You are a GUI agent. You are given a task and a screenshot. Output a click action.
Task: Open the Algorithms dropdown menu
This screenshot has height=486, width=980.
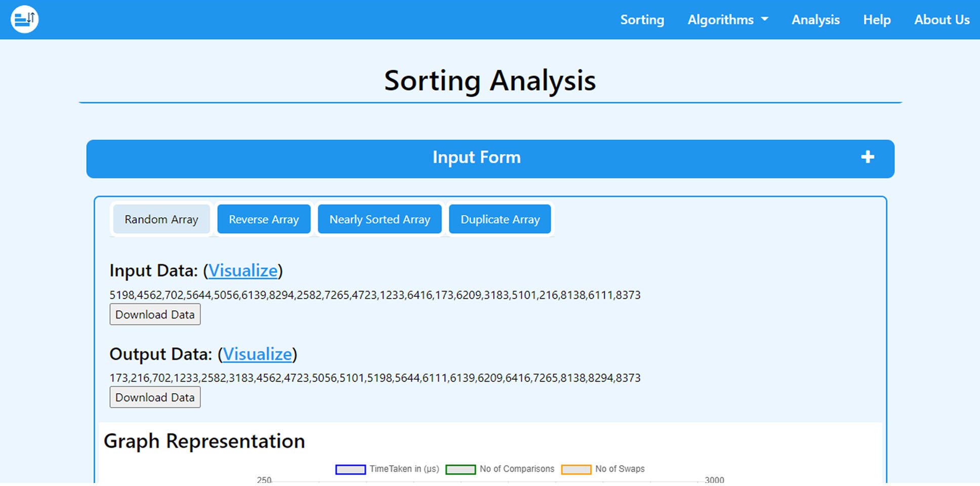pyautogui.click(x=727, y=20)
